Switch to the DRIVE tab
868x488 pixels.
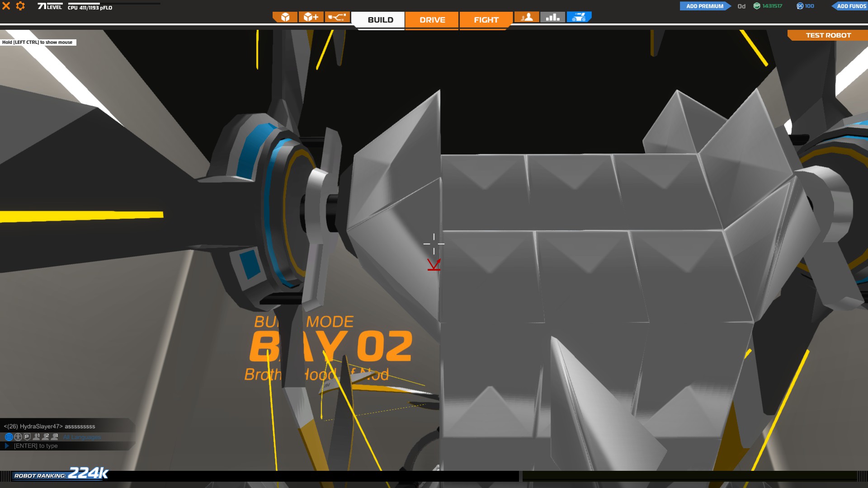click(432, 20)
